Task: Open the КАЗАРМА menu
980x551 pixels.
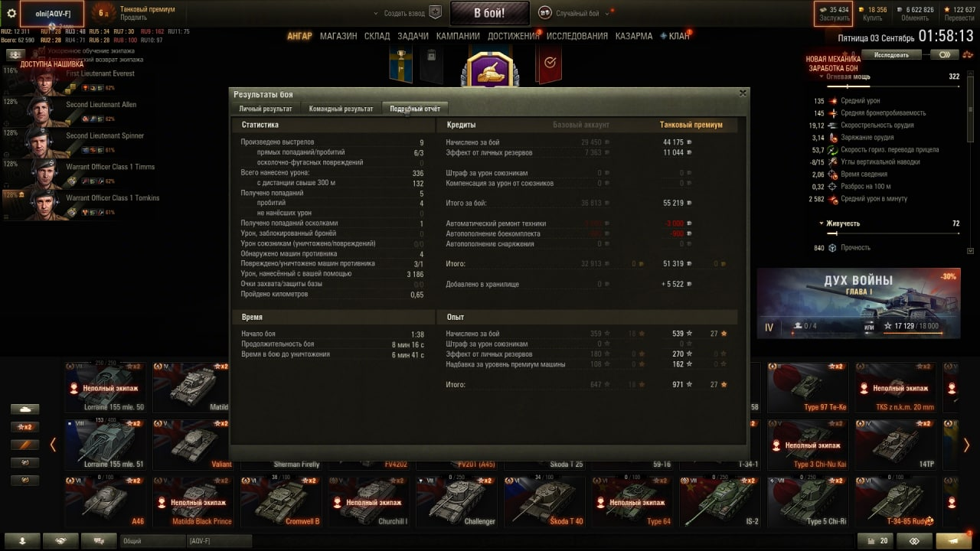Action: pyautogui.click(x=634, y=36)
